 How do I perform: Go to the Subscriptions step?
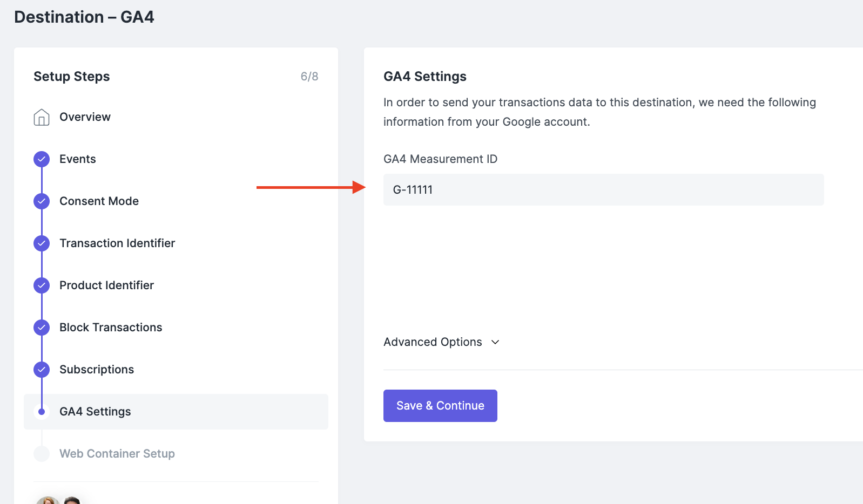pos(97,370)
